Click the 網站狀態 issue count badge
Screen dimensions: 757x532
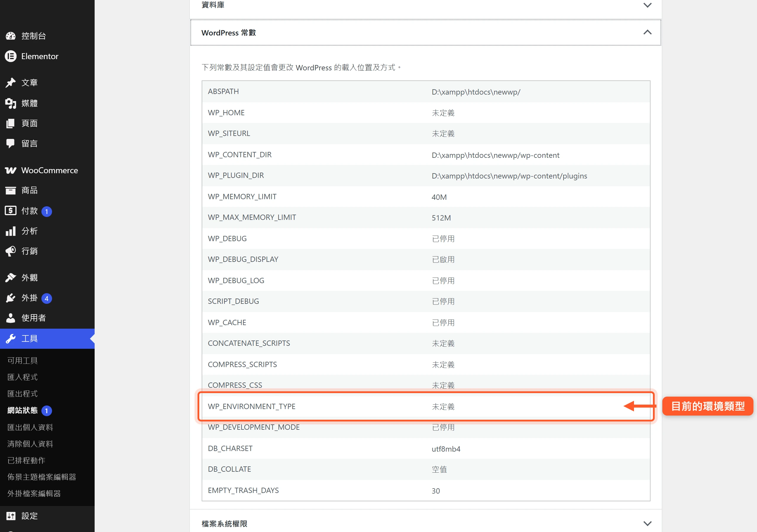(46, 411)
